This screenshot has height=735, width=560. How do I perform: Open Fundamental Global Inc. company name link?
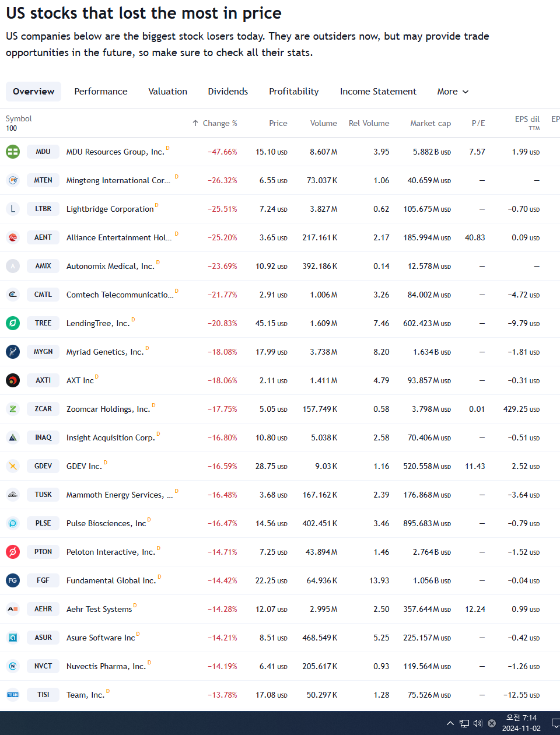pos(111,580)
